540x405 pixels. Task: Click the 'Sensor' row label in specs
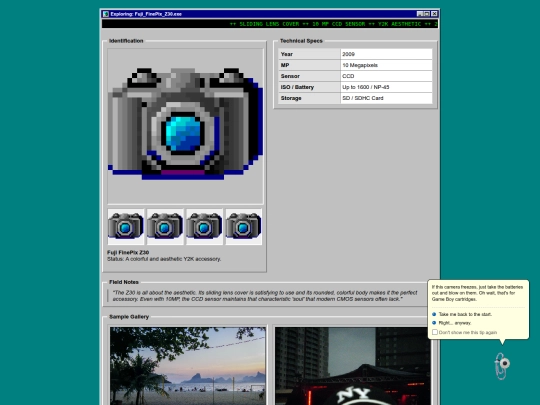(309, 76)
